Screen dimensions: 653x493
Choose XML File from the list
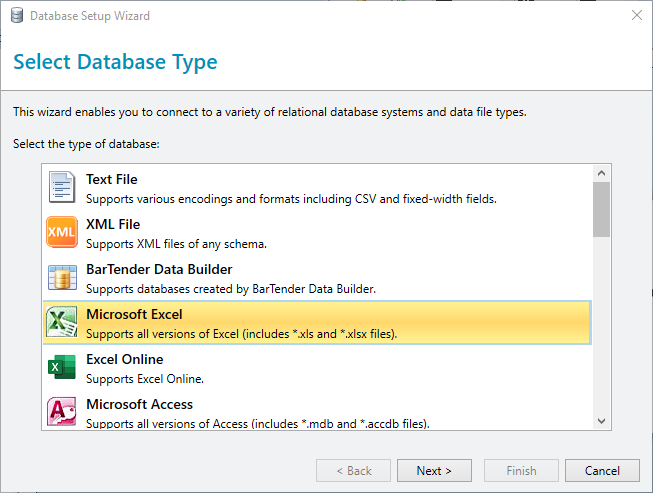click(317, 233)
